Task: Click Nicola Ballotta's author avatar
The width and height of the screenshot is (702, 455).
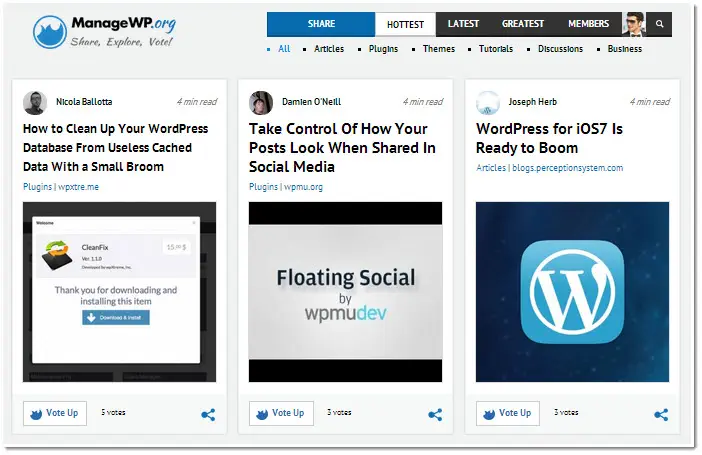Action: [x=35, y=103]
